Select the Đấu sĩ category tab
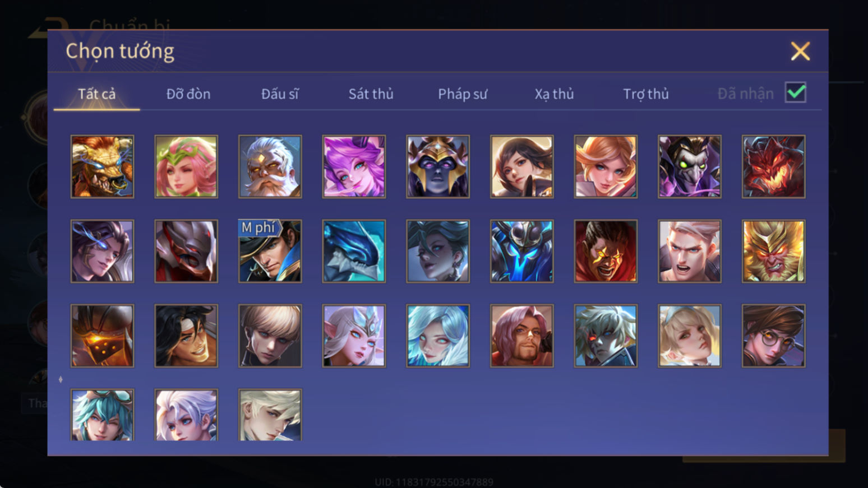This screenshot has width=868, height=488. click(x=280, y=94)
